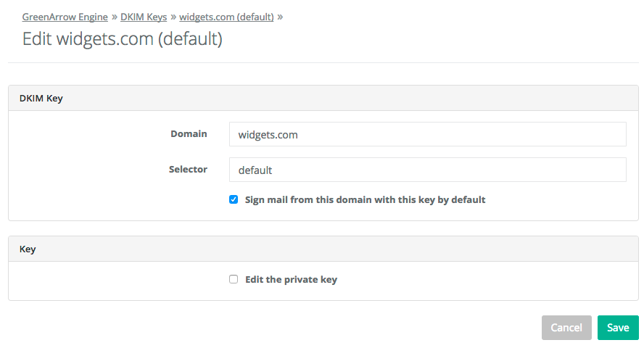Go to the DKIM Keys breadcrumb link

coord(144,16)
